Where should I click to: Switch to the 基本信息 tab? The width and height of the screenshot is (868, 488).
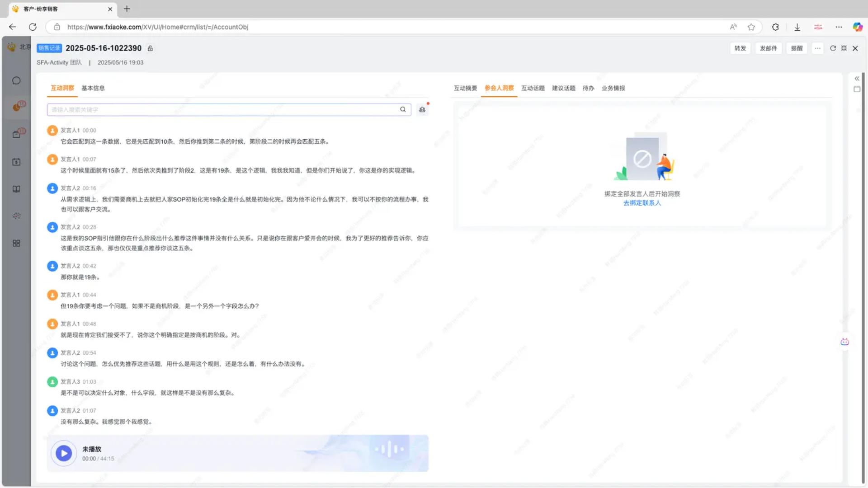click(93, 88)
